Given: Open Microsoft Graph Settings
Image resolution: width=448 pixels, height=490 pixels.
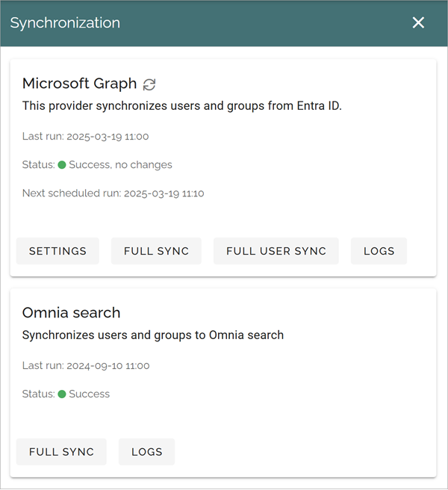Looking at the screenshot, I should pyautogui.click(x=57, y=251).
